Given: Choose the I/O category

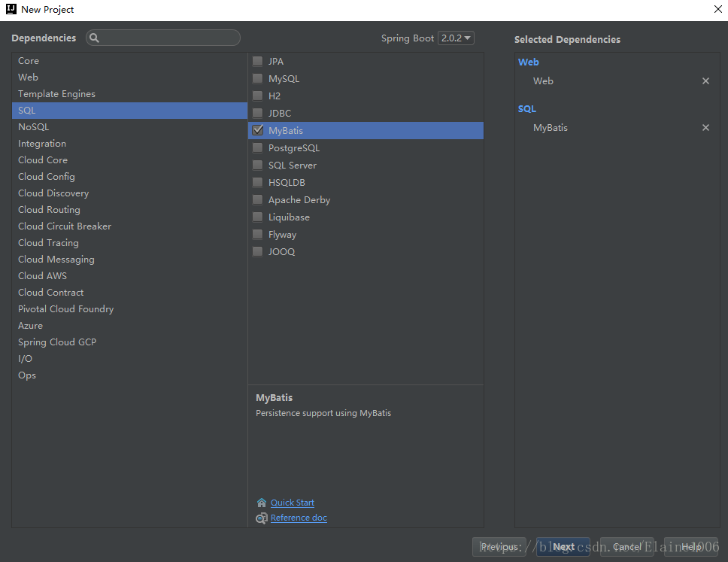Looking at the screenshot, I should click(x=129, y=359).
